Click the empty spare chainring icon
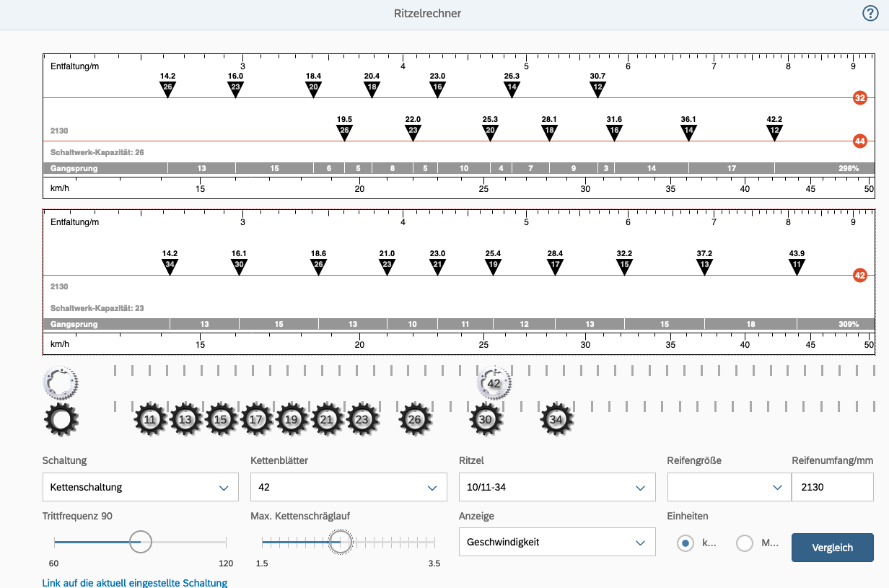Screen dimensions: 889x588 pyautogui.click(x=61, y=382)
